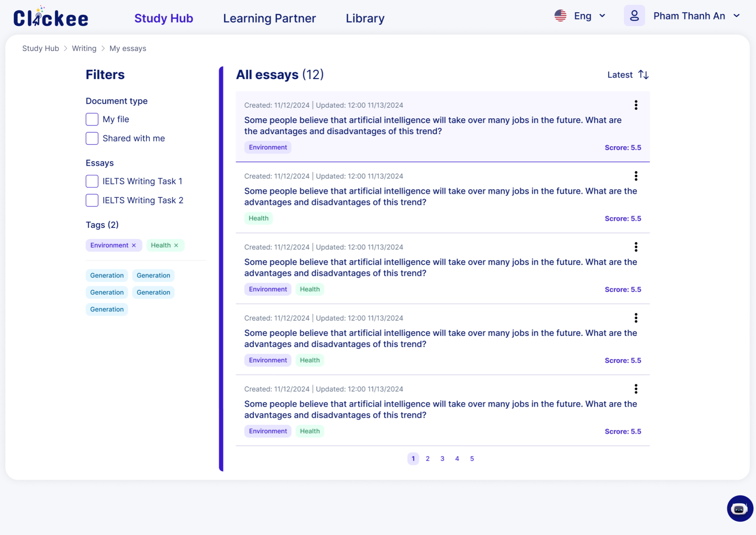This screenshot has height=535, width=756.
Task: Click the Environment tag on the first essay
Action: coord(268,147)
